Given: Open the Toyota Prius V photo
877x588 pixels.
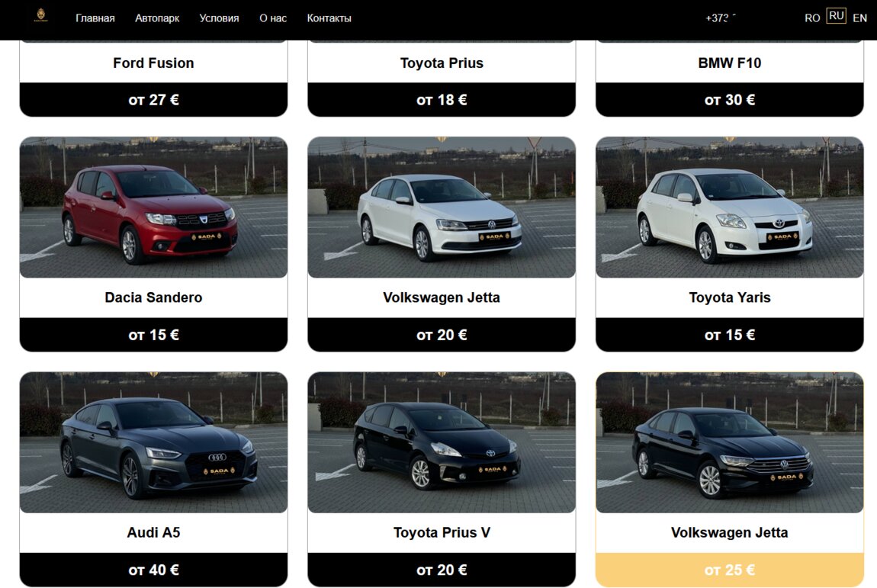Looking at the screenshot, I should tap(442, 442).
